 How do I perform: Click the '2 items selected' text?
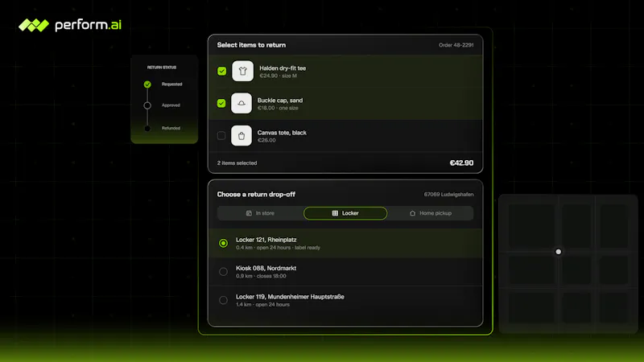pos(237,163)
